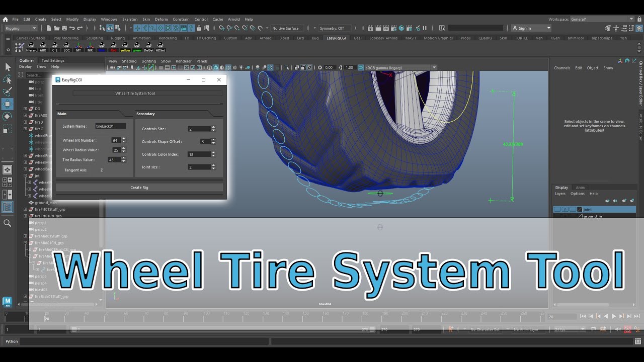Screen dimensions: 644x362
Task: Switch to the EasyRigCGI shelf tab
Action: click(336, 38)
